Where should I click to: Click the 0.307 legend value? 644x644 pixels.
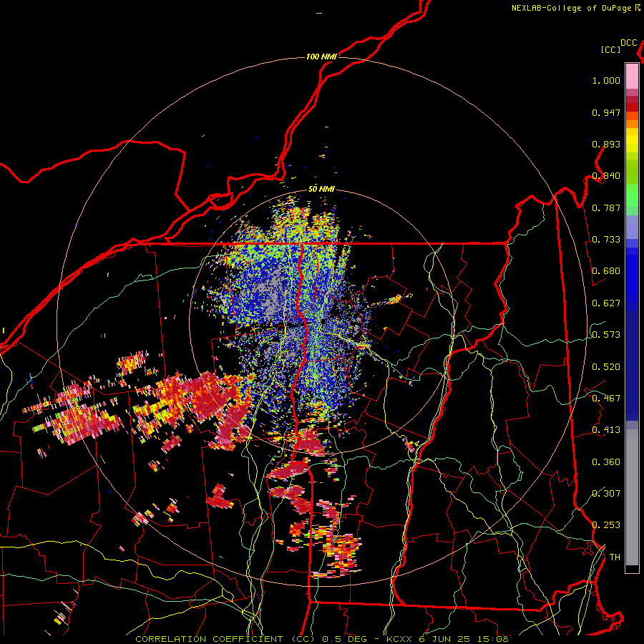click(606, 493)
